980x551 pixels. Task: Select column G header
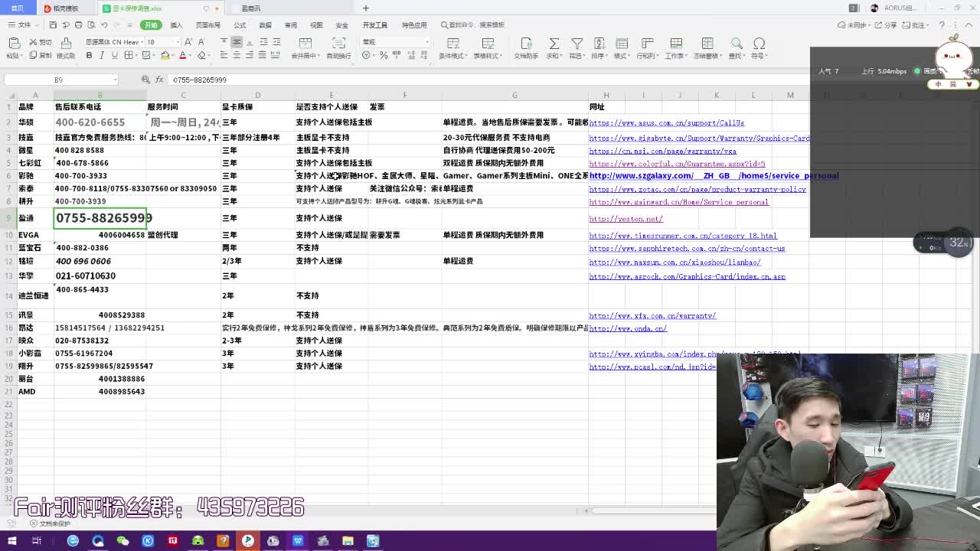(514, 95)
